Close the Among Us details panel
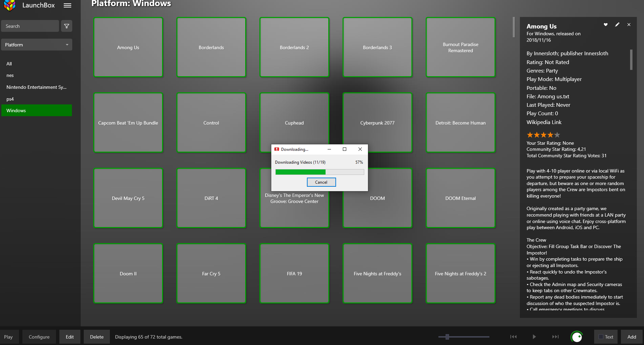 [x=629, y=25]
